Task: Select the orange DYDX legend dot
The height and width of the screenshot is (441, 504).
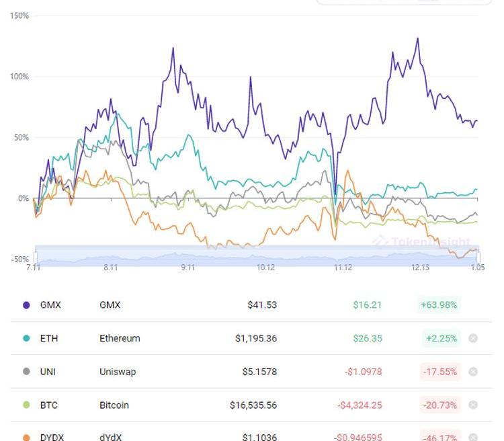Action: pos(26,437)
